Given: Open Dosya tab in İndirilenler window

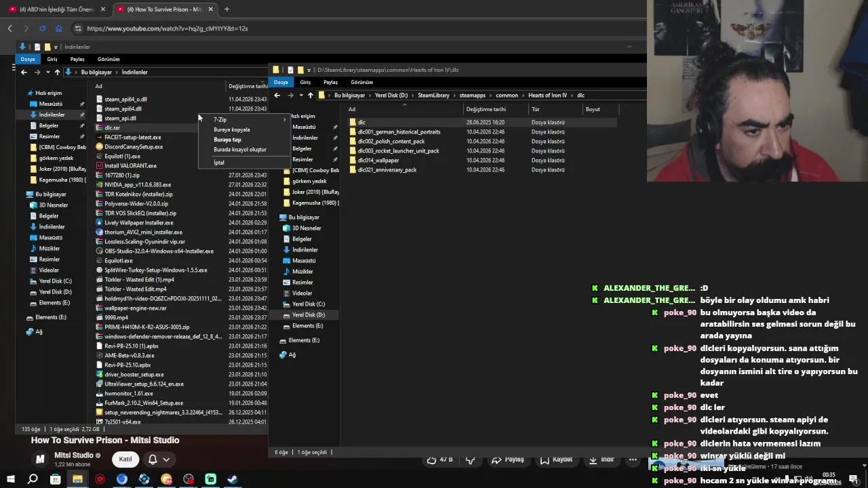Looking at the screenshot, I should (x=27, y=59).
